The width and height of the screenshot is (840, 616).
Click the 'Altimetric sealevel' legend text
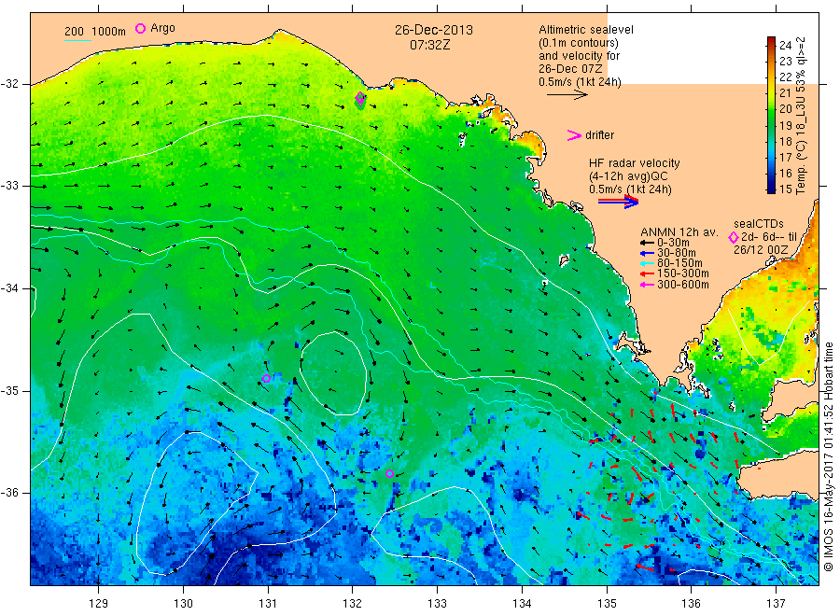pos(585,30)
